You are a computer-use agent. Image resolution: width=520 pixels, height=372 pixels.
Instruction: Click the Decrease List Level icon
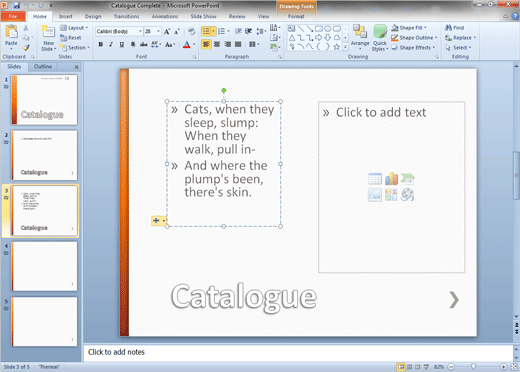(238, 31)
